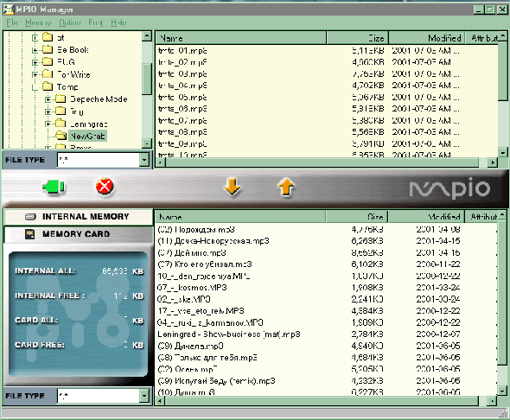Click upper file list horizontal scrollbar right arrow
Screen dimensions: 510x420
(x=493, y=162)
